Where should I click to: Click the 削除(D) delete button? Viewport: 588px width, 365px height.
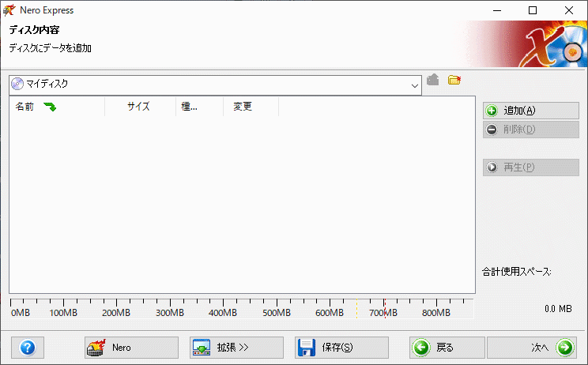point(530,130)
